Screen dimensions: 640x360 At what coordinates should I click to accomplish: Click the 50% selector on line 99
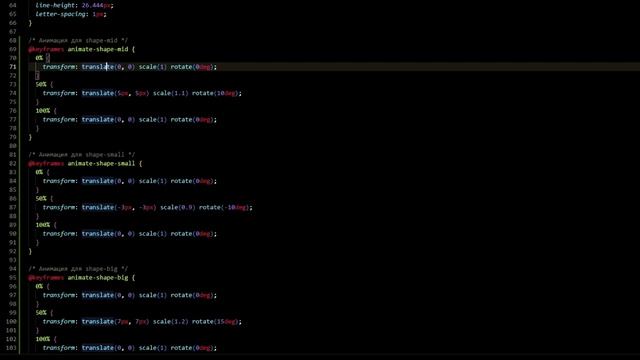(41, 313)
